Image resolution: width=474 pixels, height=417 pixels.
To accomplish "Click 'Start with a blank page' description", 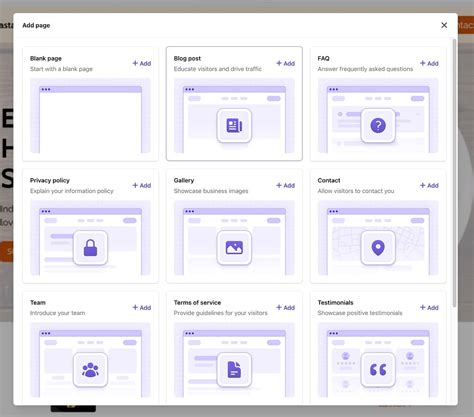I will (x=61, y=69).
